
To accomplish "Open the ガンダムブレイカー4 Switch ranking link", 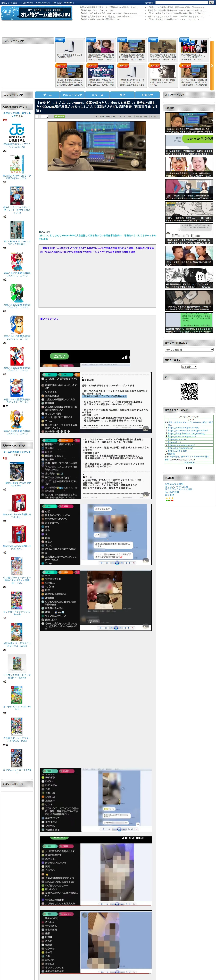I will pos(17,771).
